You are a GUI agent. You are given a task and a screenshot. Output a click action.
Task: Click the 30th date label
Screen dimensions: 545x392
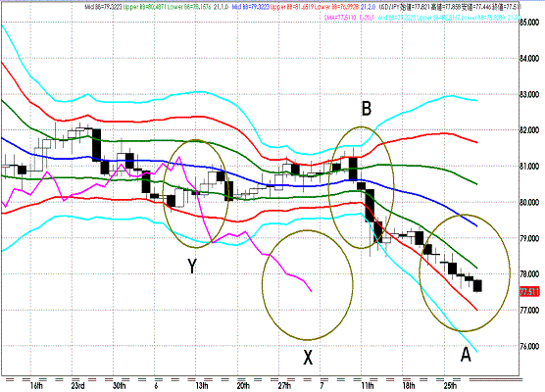(120, 386)
